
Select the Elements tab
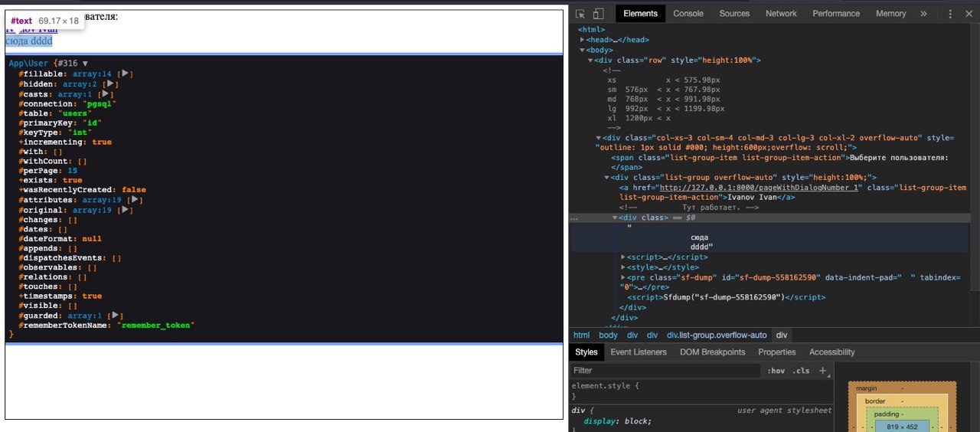(x=640, y=14)
